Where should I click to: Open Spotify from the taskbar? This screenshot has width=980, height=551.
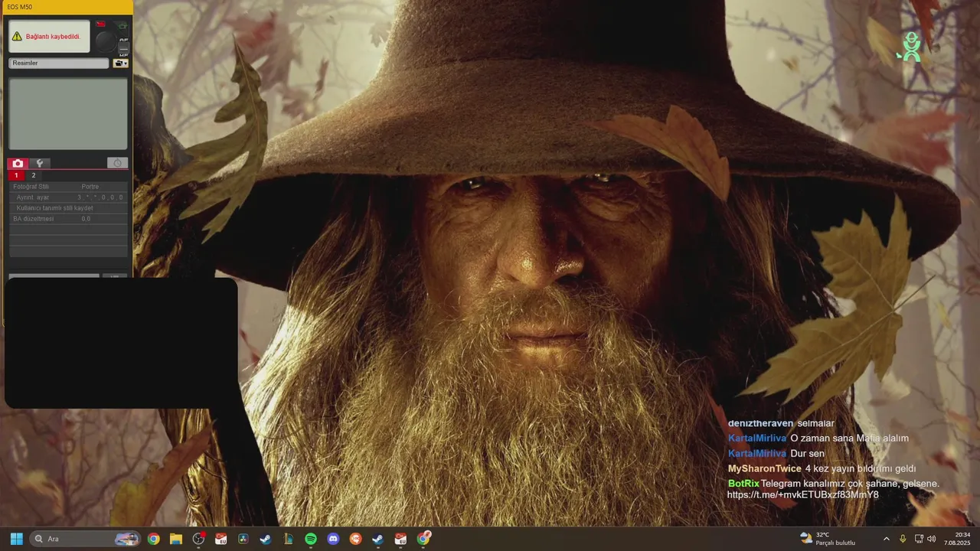(x=311, y=539)
